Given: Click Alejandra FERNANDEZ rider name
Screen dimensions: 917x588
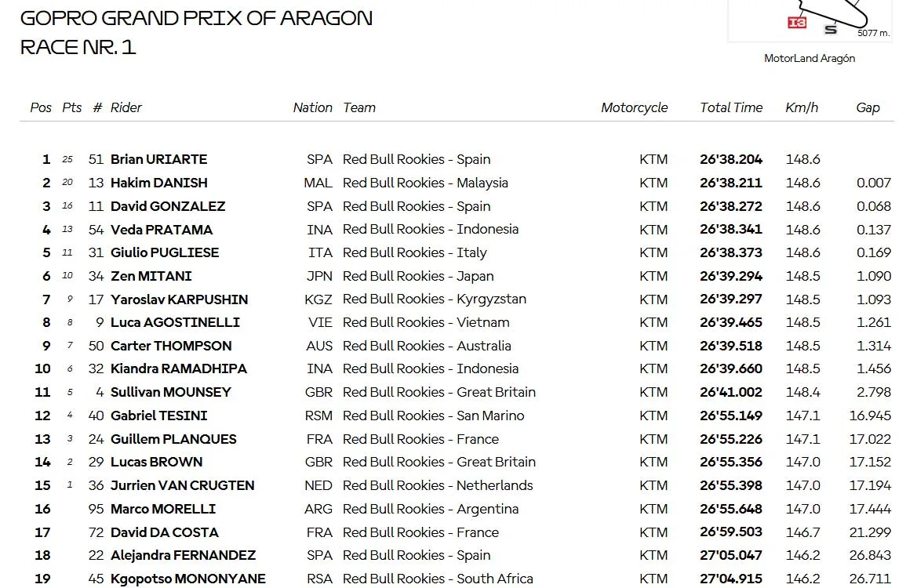Looking at the screenshot, I should (x=183, y=555).
